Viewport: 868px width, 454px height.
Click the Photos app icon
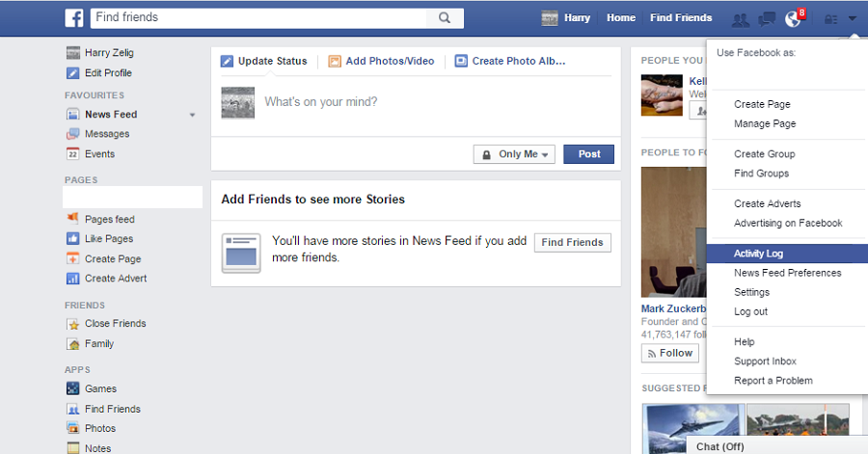(x=73, y=428)
